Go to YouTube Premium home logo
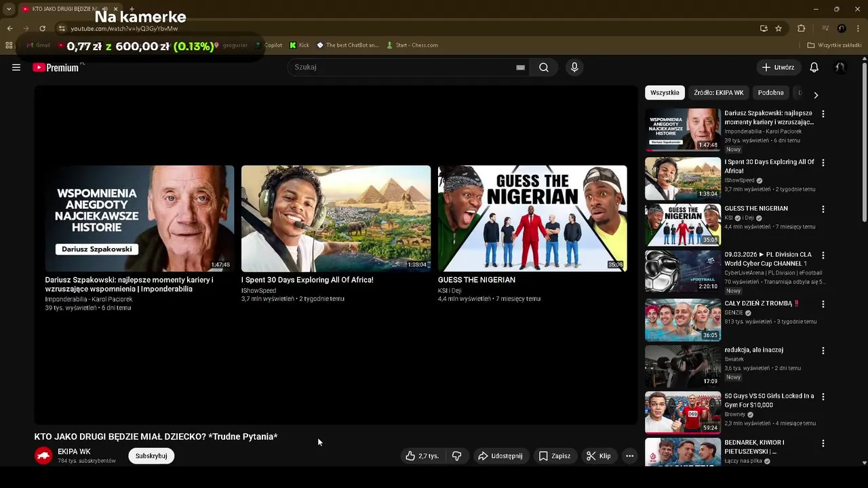This screenshot has width=868, height=488. (x=56, y=67)
